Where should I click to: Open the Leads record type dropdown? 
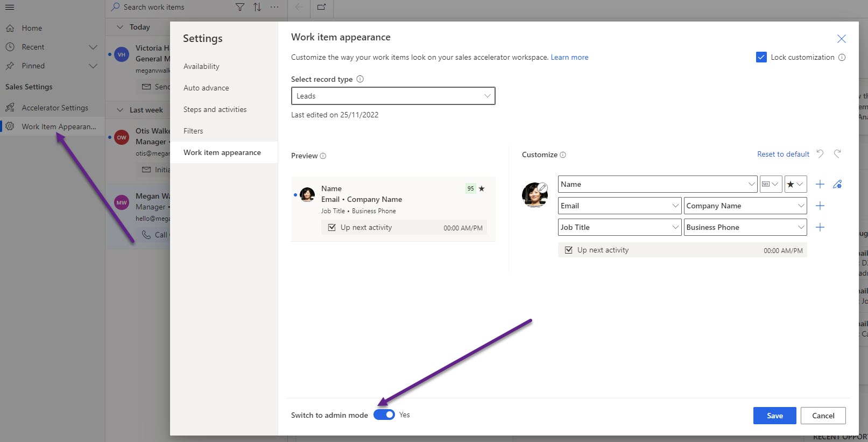pos(393,96)
